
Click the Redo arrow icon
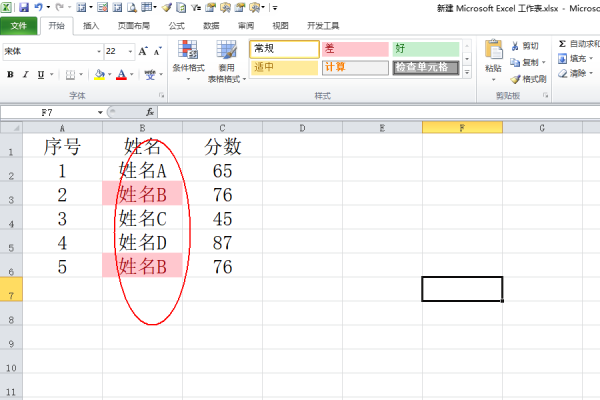coord(59,7)
